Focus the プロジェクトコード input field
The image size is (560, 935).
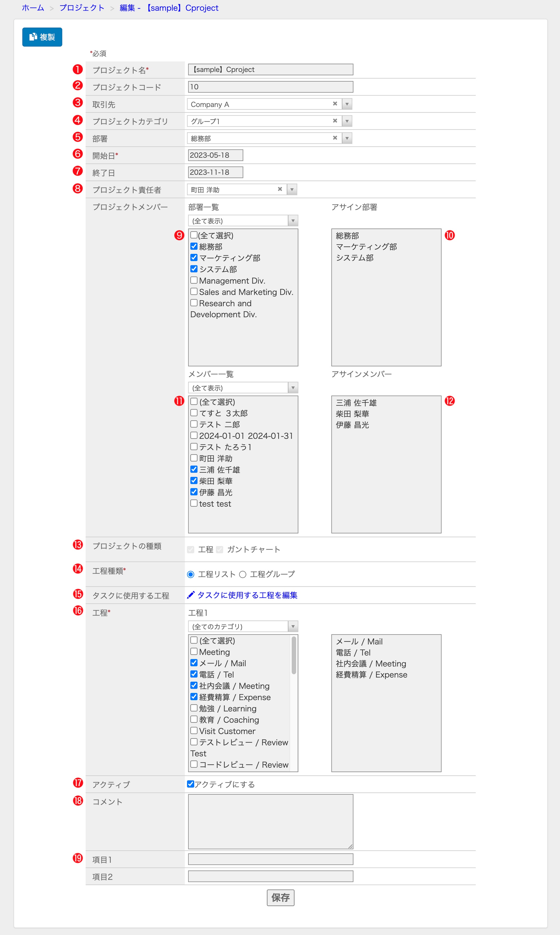pyautogui.click(x=270, y=87)
